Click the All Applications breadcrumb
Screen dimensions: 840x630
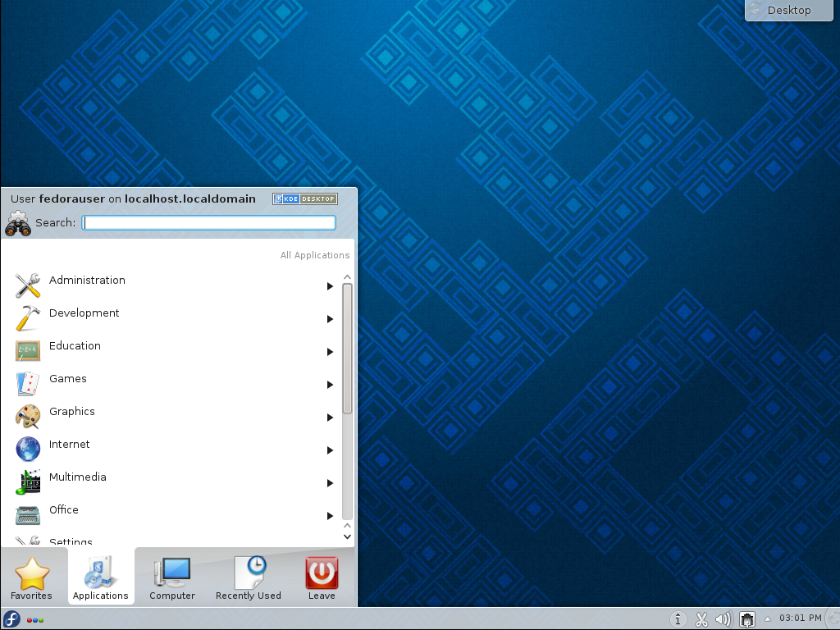pos(314,255)
